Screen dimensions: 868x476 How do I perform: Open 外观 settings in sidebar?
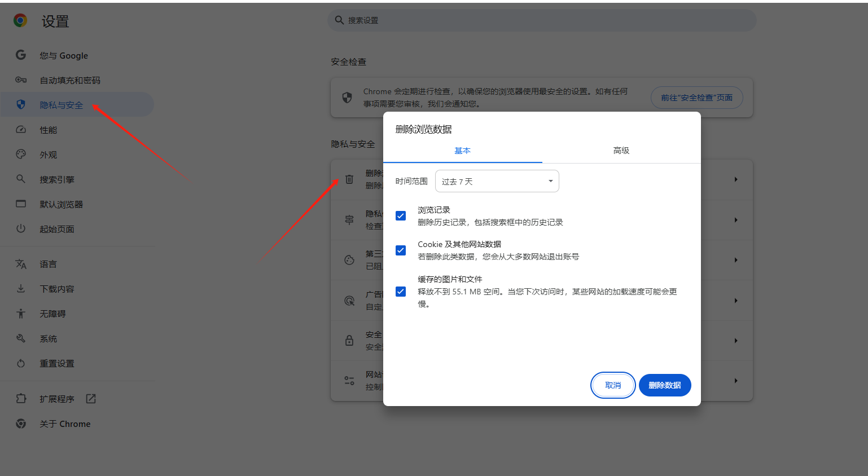[49, 155]
